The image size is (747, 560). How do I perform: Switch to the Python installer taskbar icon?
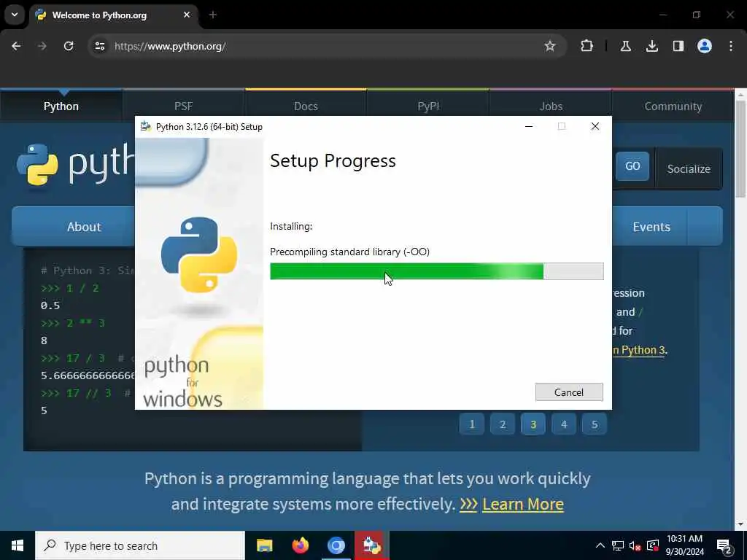371,545
